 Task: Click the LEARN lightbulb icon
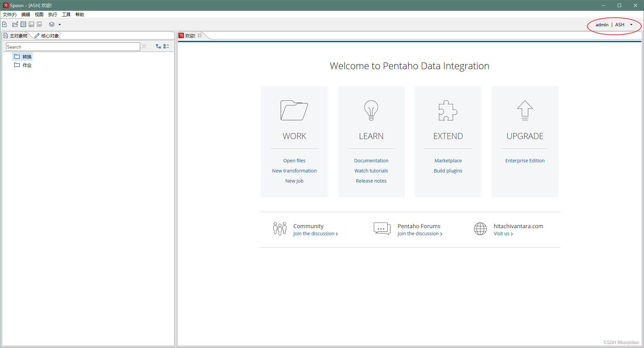[371, 110]
